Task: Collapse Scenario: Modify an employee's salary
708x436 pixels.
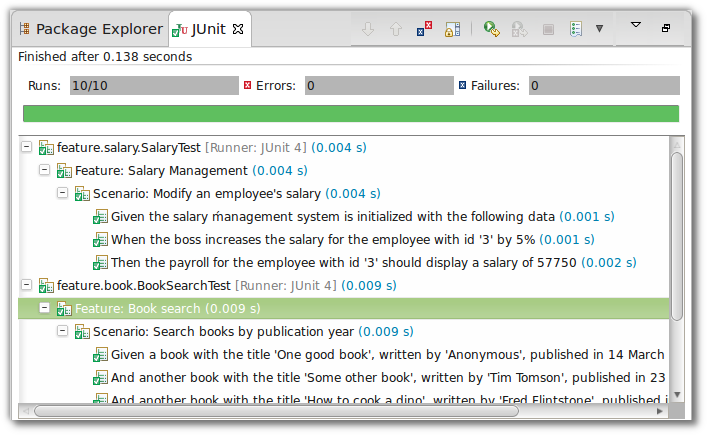Action: tap(63, 193)
